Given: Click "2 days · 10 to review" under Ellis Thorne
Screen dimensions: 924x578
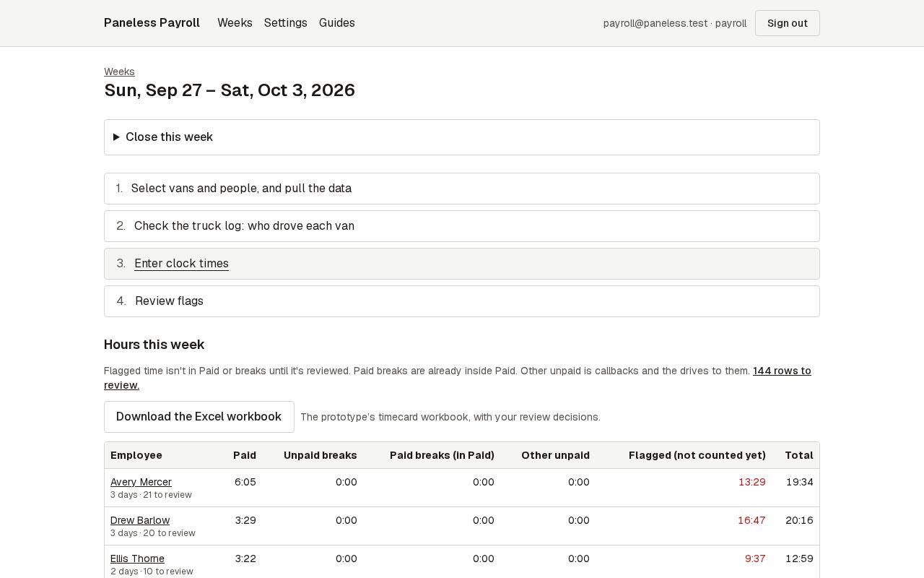Looking at the screenshot, I should click(152, 571).
